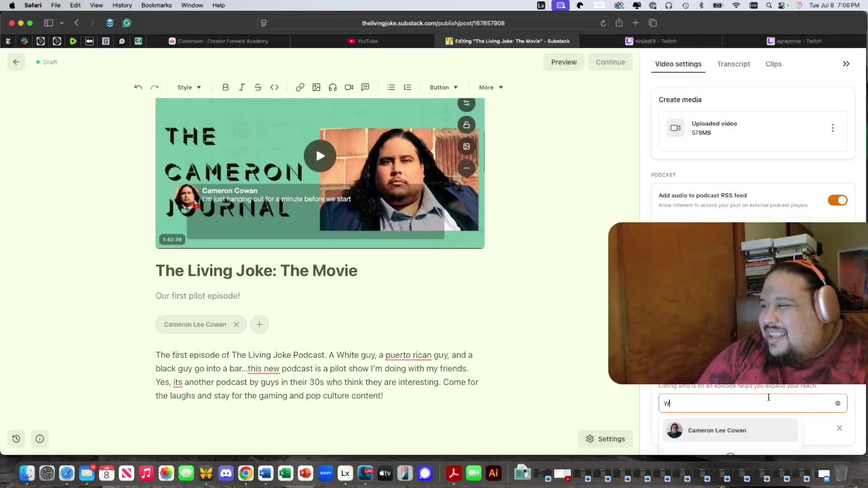Screen dimensions: 868x488
Task: Play the Cameron Journal video
Action: coord(319,156)
